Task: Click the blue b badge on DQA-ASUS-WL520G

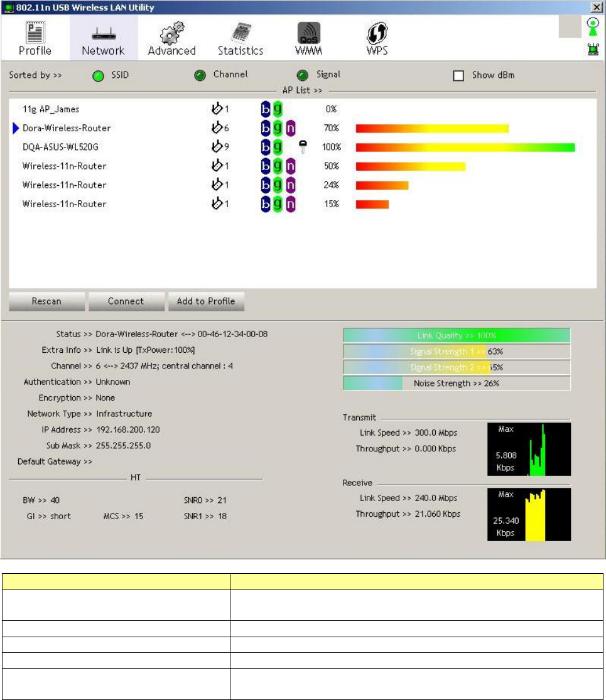Action: click(265, 147)
